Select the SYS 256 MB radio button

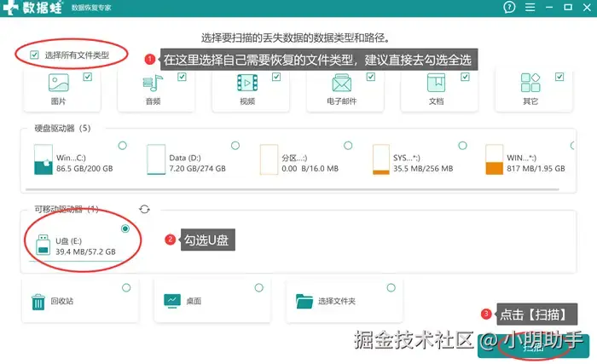click(462, 146)
